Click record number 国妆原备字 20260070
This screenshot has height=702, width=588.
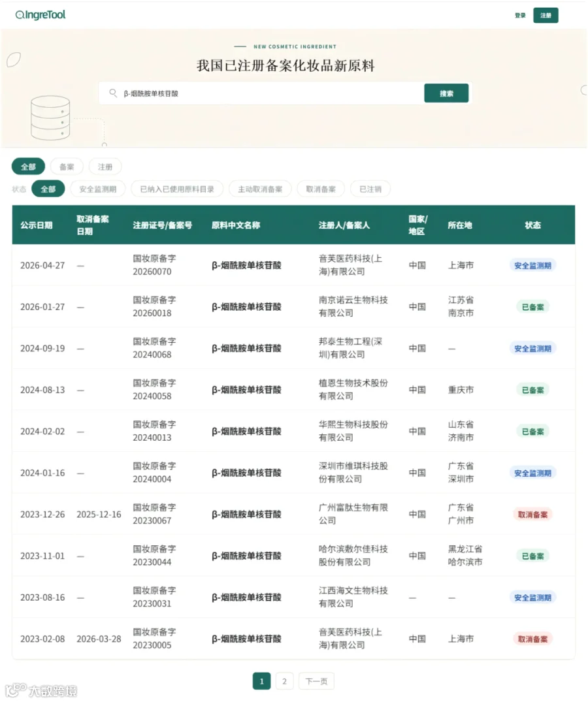click(x=154, y=265)
